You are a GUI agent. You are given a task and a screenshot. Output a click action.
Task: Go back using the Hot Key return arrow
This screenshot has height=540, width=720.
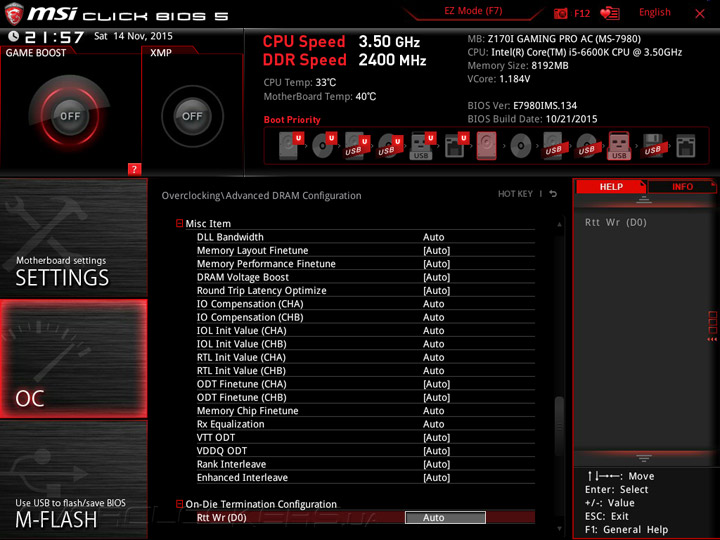pyautogui.click(x=553, y=194)
